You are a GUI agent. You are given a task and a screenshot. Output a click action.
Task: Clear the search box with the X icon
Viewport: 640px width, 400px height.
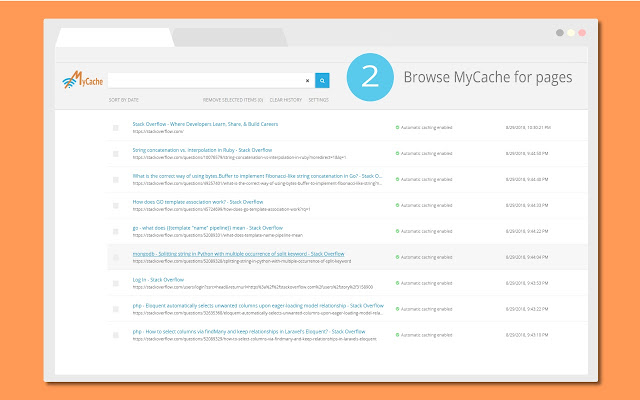(307, 81)
